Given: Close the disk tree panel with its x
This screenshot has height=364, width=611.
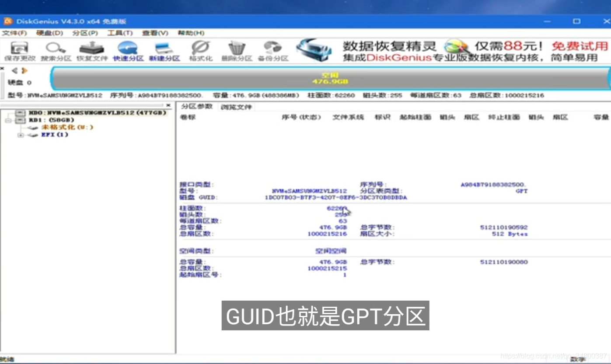Looking at the screenshot, I should pos(169,105).
